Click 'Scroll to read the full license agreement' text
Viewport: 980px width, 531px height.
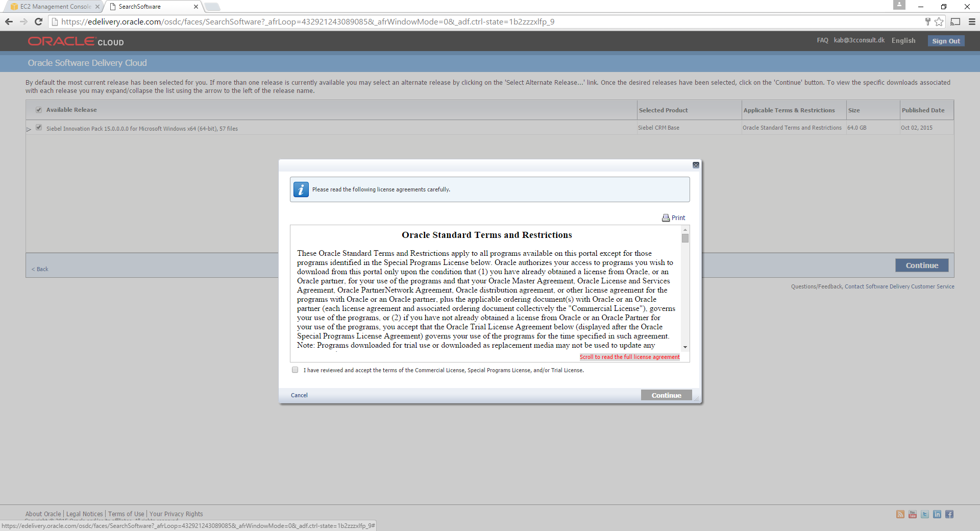(629, 357)
